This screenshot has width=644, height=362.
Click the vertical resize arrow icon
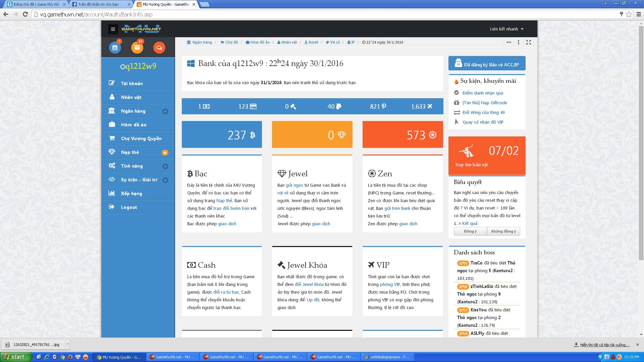pos(519,42)
